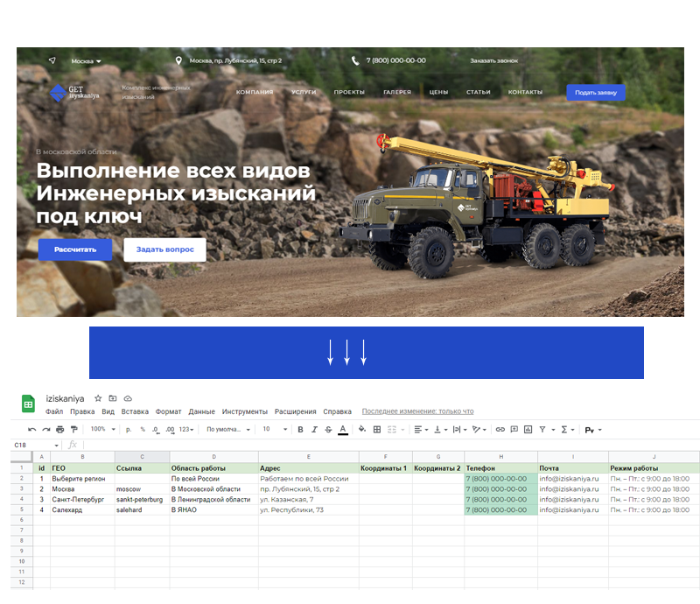Click the Google Sheets home logo
Screen dimensions: 700x604
pos(29,404)
